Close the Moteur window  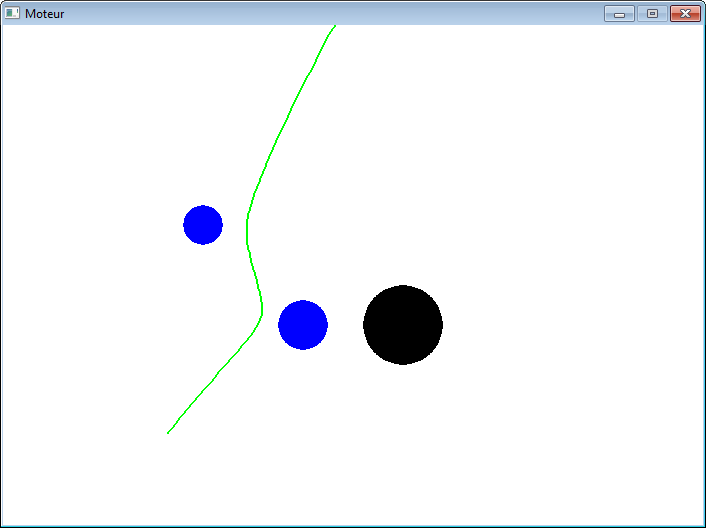click(685, 14)
